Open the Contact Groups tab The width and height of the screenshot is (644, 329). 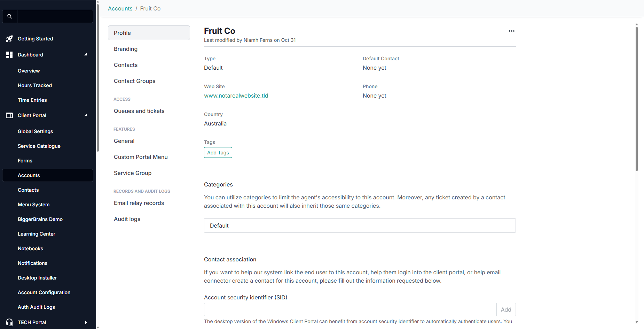point(135,81)
